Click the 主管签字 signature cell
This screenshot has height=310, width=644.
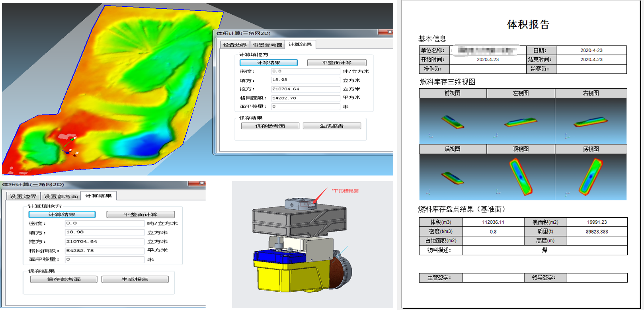[x=493, y=278]
